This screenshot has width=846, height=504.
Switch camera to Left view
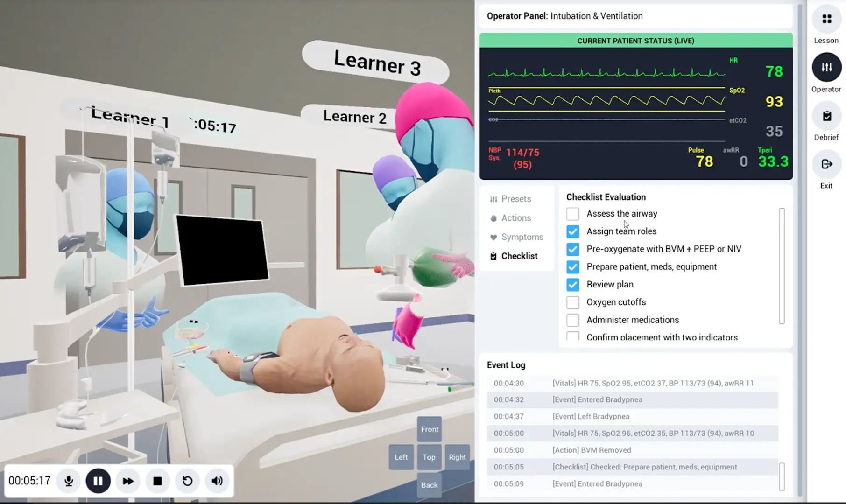coord(401,457)
